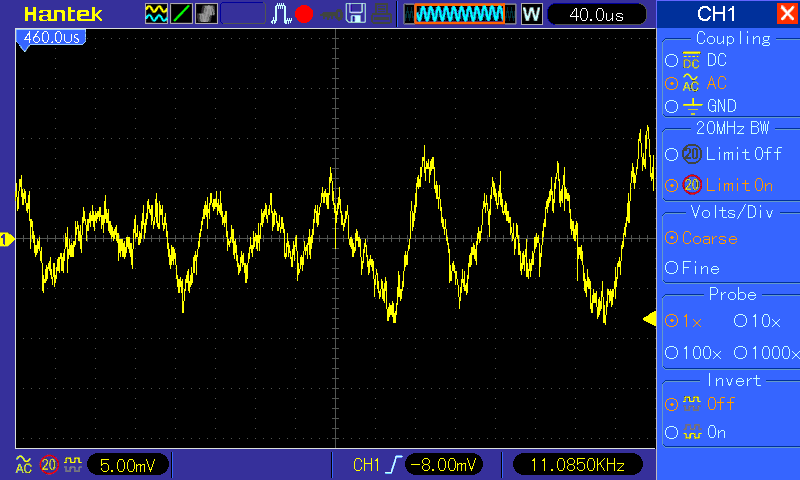Select AC coupling radio button
Image resolution: width=800 pixels, height=480 pixels.
coord(671,83)
